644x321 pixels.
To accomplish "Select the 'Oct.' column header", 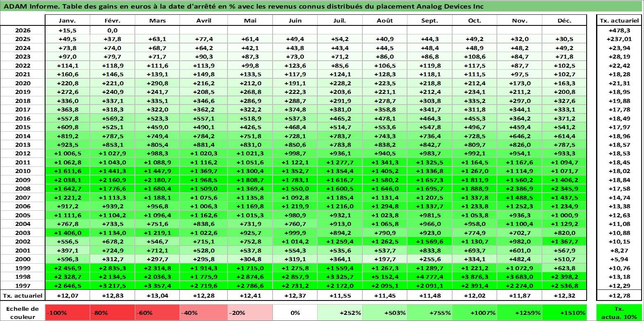I will (475, 20).
